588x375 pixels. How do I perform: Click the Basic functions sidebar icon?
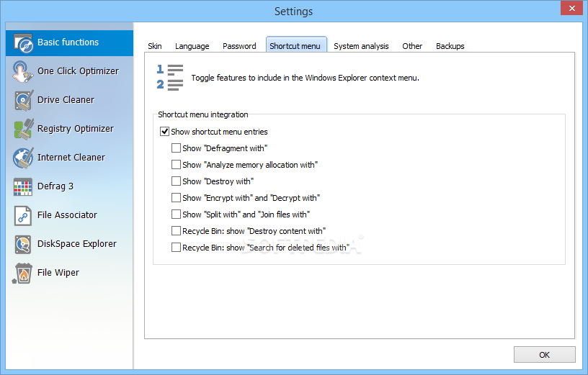coord(23,43)
